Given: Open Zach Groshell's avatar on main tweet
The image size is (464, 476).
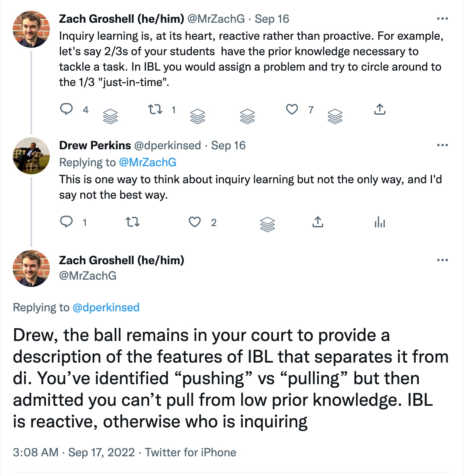Looking at the screenshot, I should 31,268.
